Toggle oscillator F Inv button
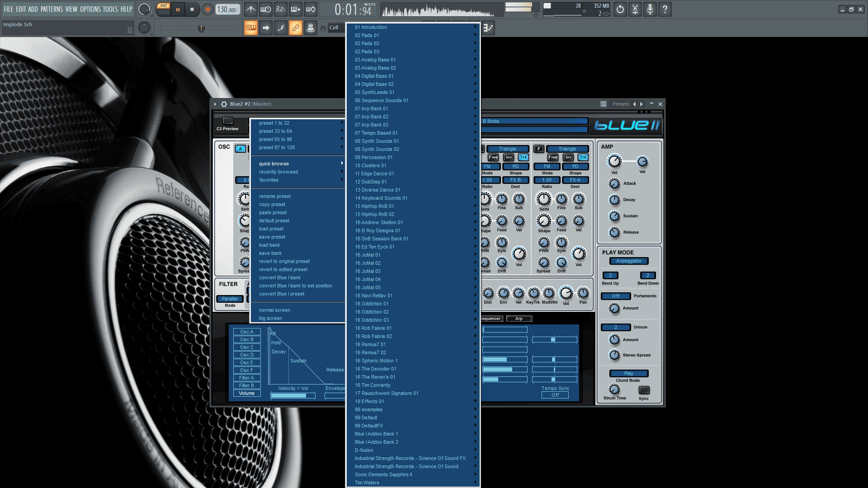Viewport: 868px width, 488px height. pyautogui.click(x=568, y=157)
